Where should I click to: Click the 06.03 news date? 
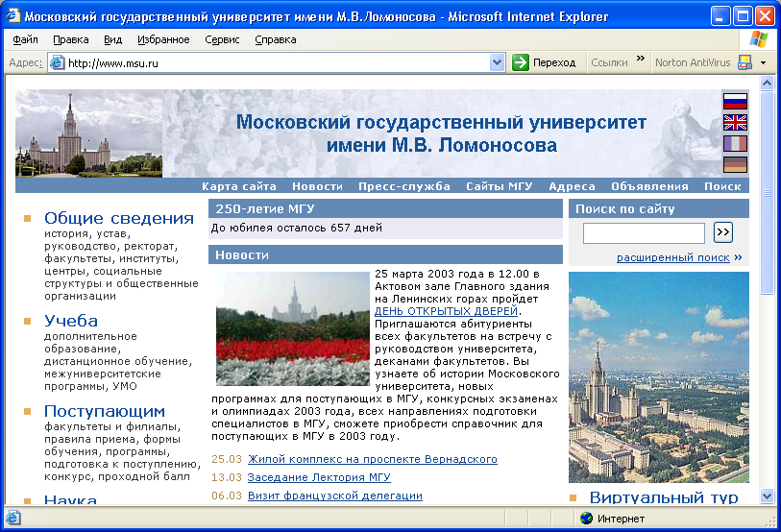point(227,496)
